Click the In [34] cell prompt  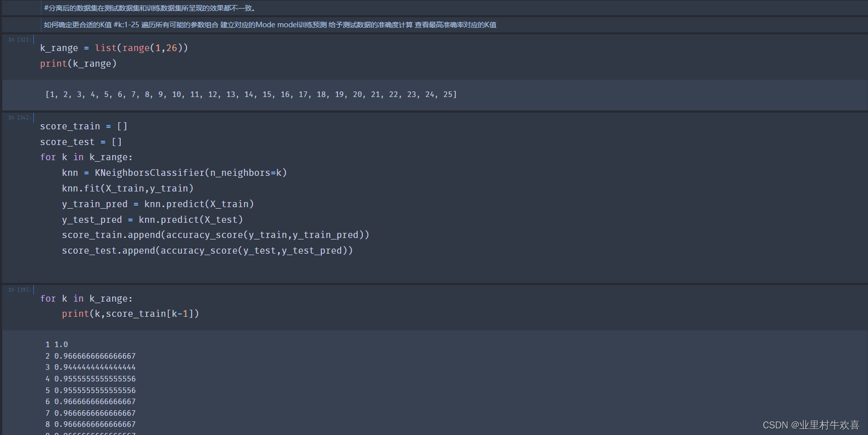(19, 117)
